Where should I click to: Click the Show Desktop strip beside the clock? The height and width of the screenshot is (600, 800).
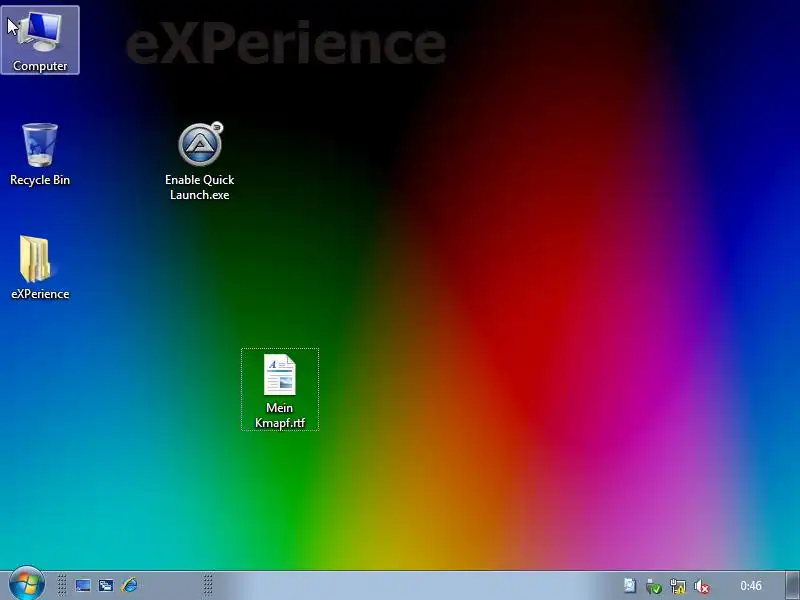pyautogui.click(x=792, y=585)
